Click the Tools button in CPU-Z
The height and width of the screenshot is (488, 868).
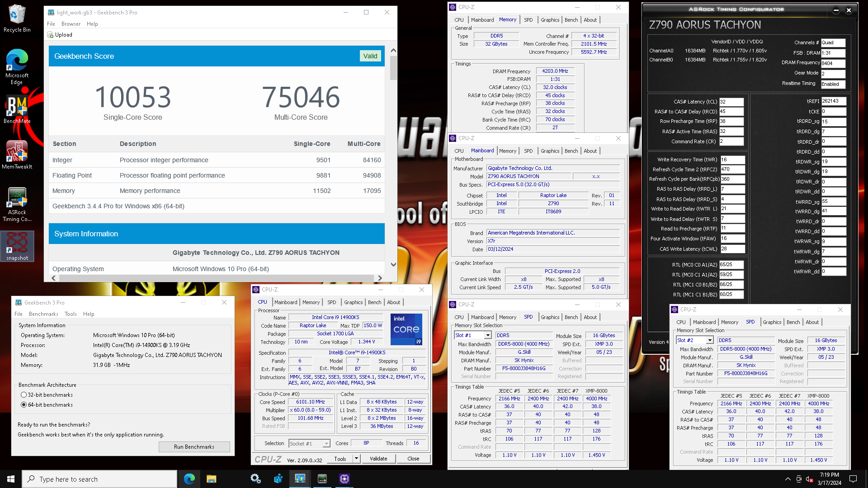pyautogui.click(x=340, y=459)
